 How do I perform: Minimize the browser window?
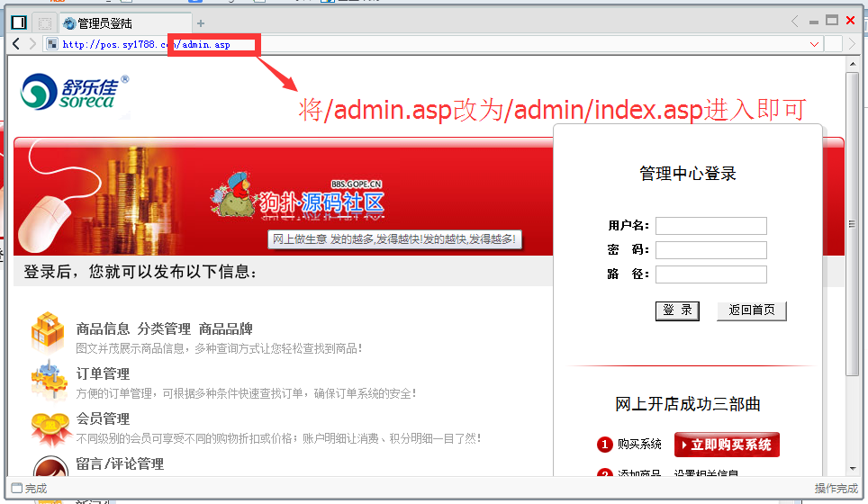814,22
